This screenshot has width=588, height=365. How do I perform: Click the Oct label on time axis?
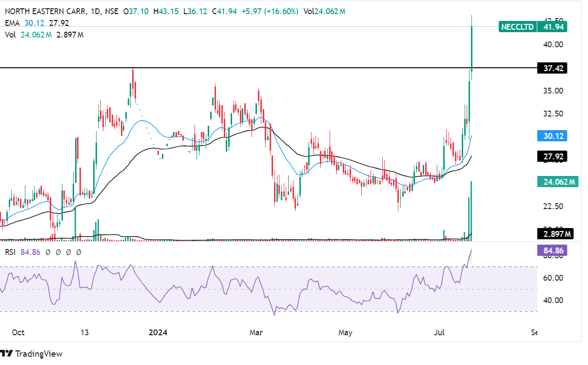point(18,333)
